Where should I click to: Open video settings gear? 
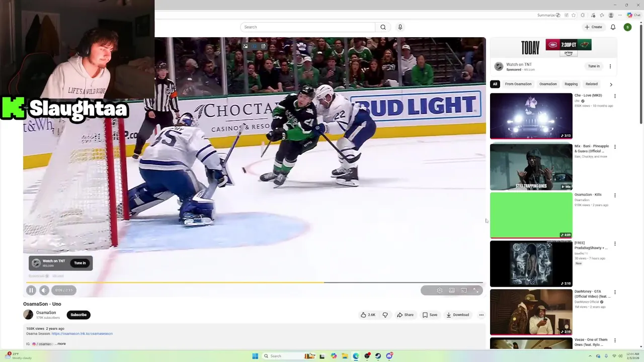tap(440, 290)
